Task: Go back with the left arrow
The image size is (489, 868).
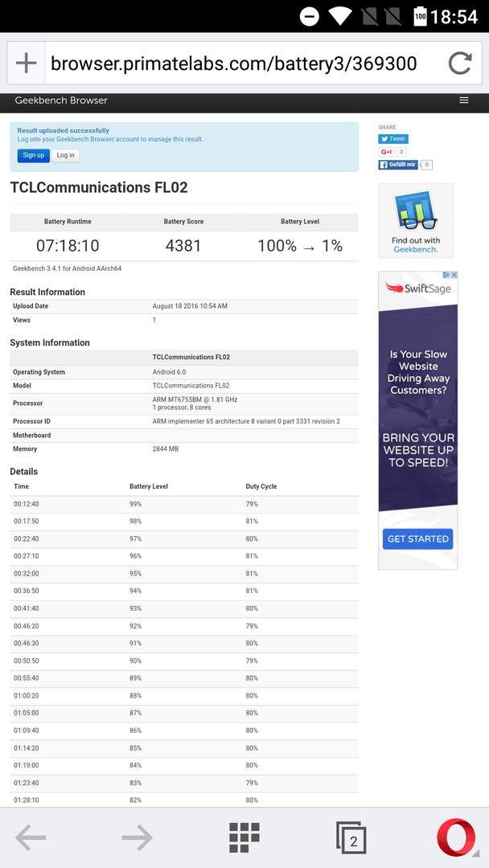Action: click(x=31, y=837)
